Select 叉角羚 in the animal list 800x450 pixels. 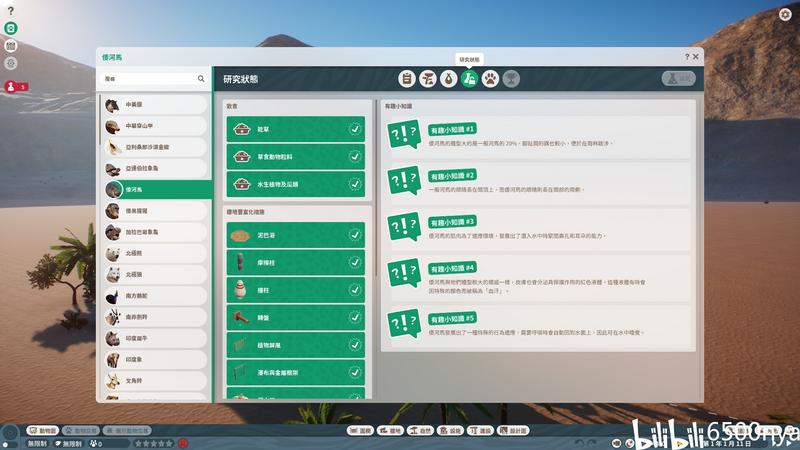click(x=156, y=381)
